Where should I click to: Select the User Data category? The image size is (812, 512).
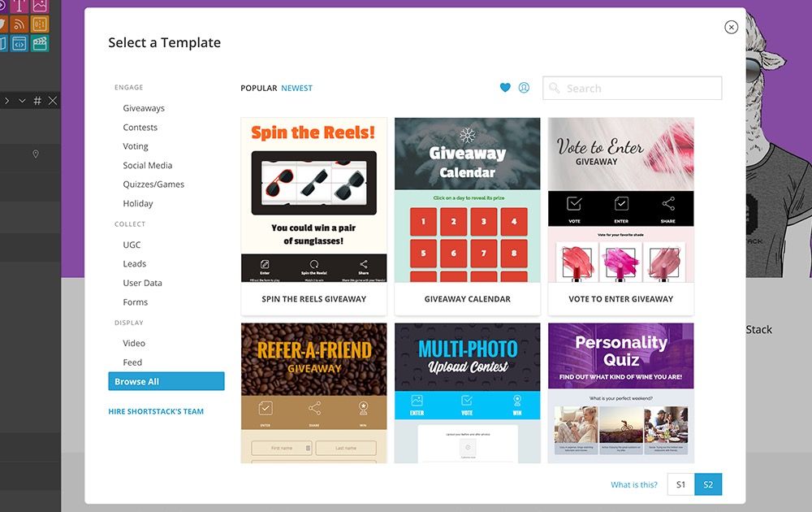[x=142, y=283]
